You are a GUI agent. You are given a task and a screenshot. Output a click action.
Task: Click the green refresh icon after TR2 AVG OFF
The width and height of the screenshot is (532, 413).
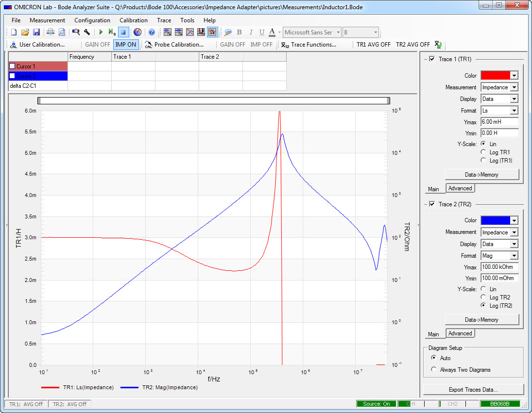(x=438, y=44)
